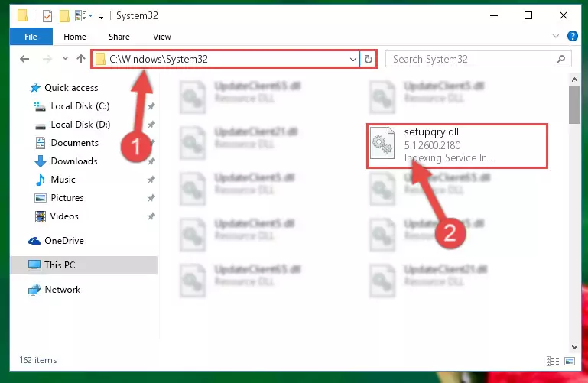Click the Search System32 field
This screenshot has width=588, height=383.
478,59
